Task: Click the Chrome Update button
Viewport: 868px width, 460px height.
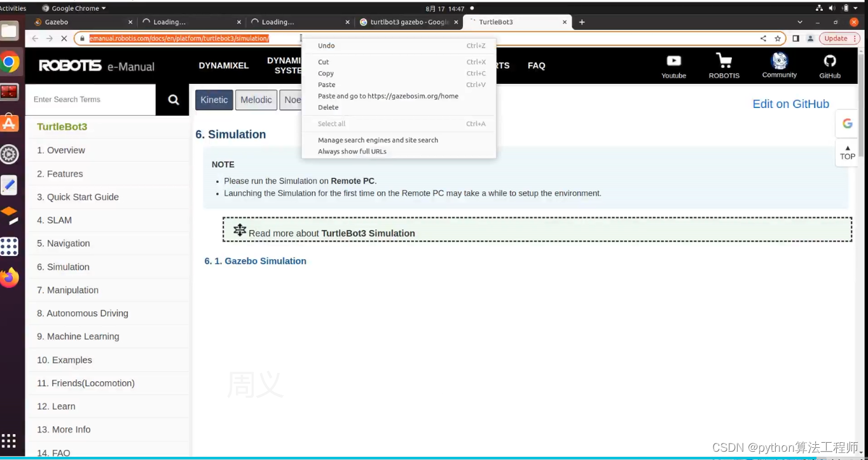Action: click(839, 38)
